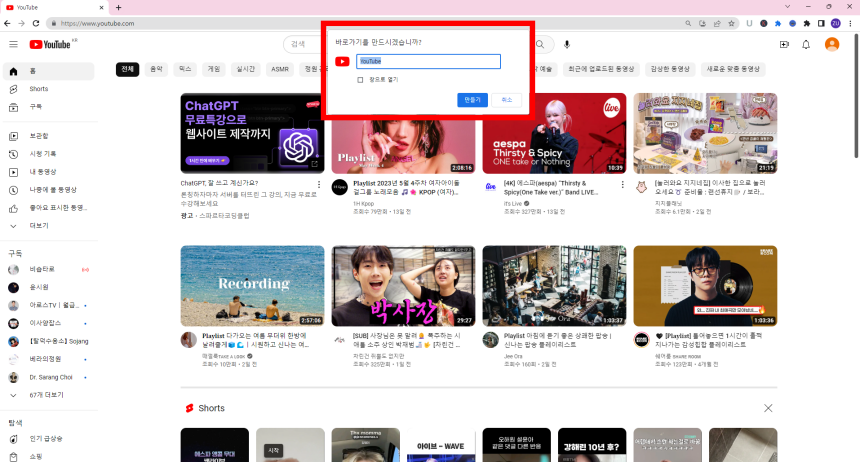Click the 취소 button in the dialog
This screenshot has height=462, width=860.
point(506,100)
